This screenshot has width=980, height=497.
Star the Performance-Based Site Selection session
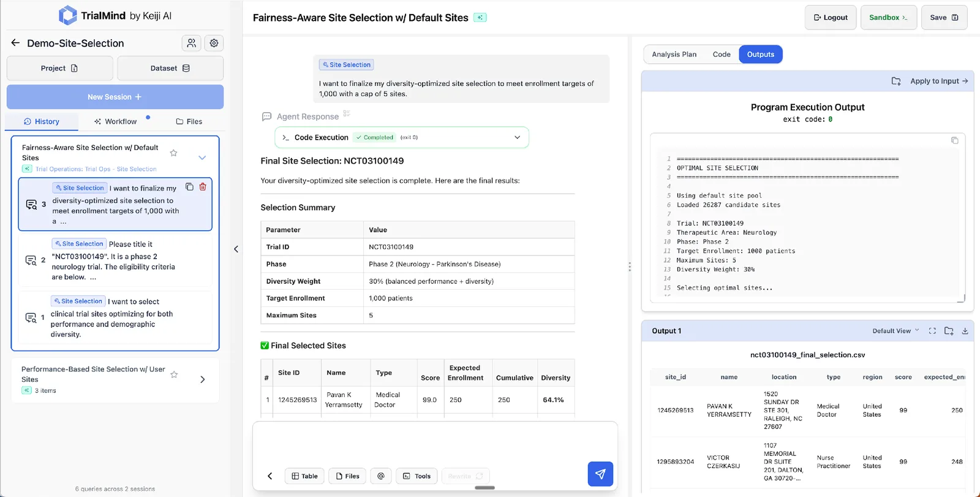coord(174,374)
